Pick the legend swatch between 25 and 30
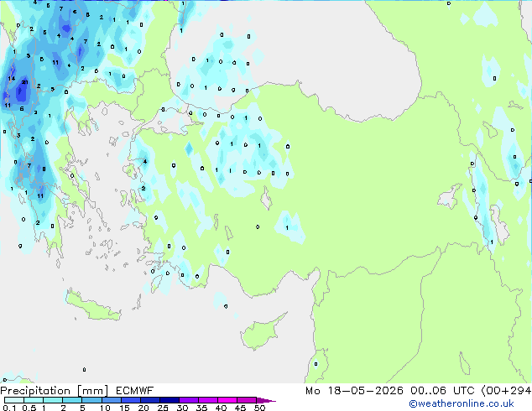 (169, 400)
